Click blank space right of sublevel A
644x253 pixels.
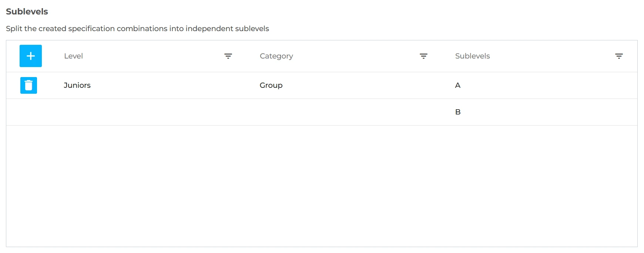coord(548,85)
